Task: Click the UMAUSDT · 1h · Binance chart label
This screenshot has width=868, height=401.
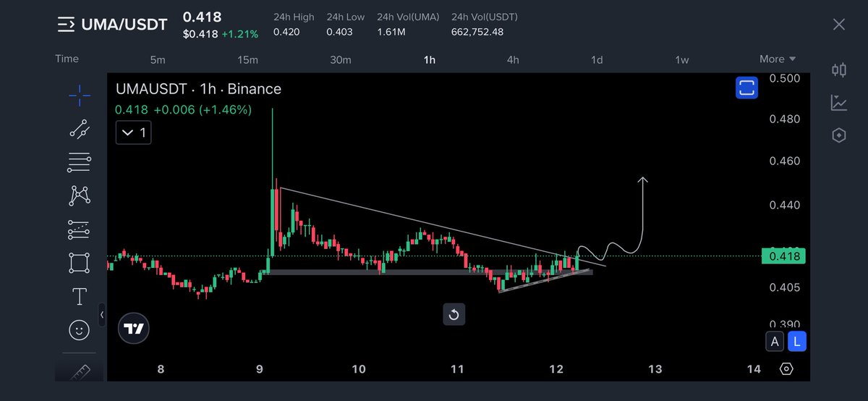Action: (199, 89)
